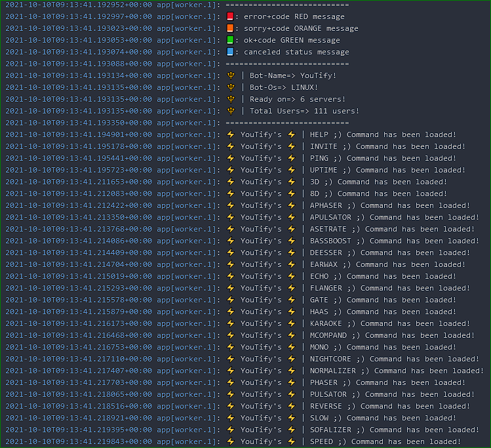Click 'Command has been loaded!' on SPEED line
This screenshot has height=448, width=491.
pyautogui.click(x=406, y=441)
